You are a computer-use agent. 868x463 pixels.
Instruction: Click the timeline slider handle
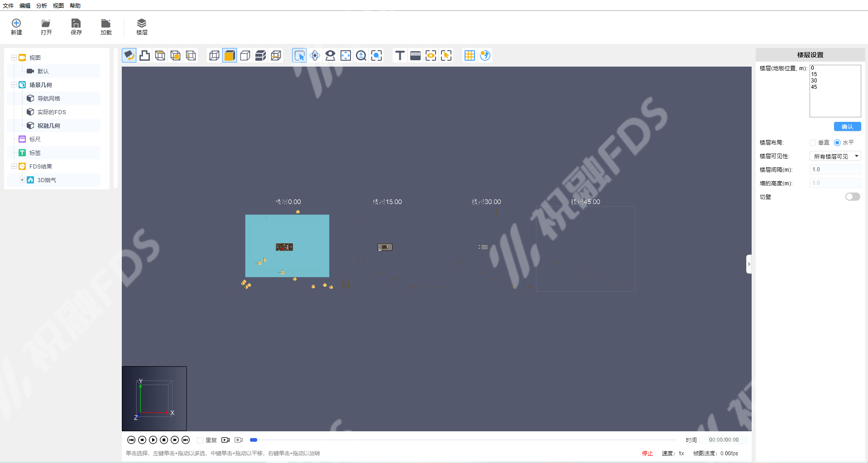[x=254, y=440]
